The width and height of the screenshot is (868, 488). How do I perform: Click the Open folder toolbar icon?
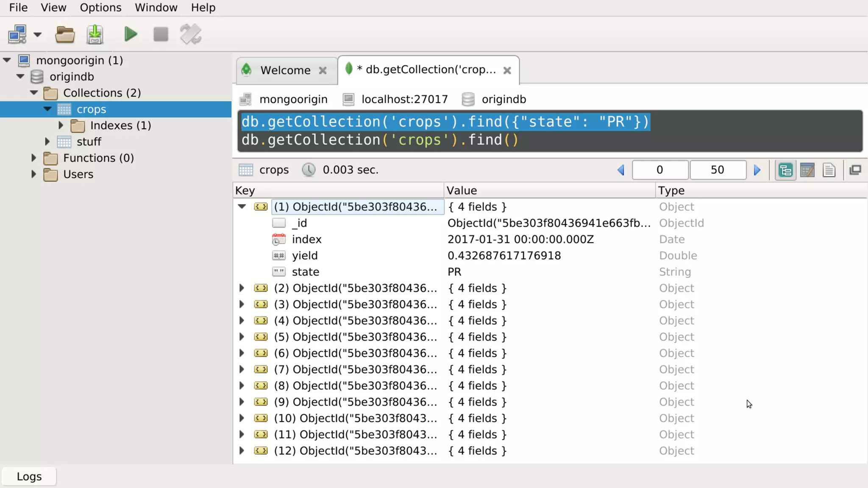click(x=65, y=34)
